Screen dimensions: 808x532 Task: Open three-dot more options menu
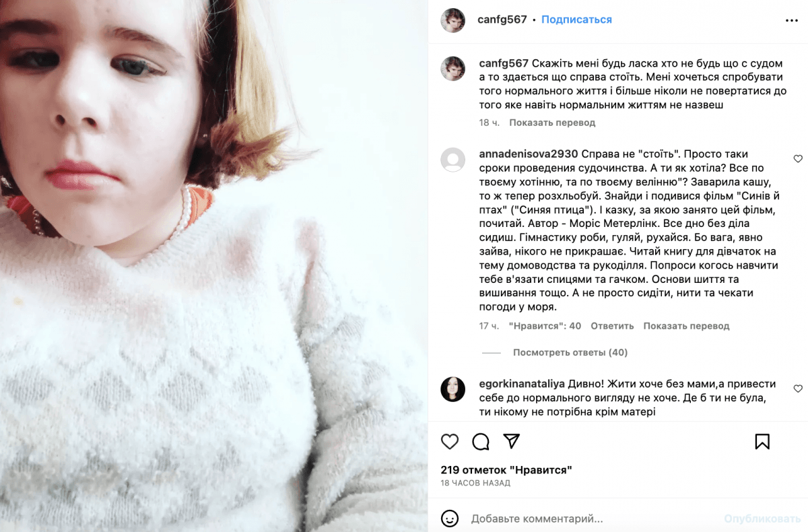pyautogui.click(x=792, y=20)
